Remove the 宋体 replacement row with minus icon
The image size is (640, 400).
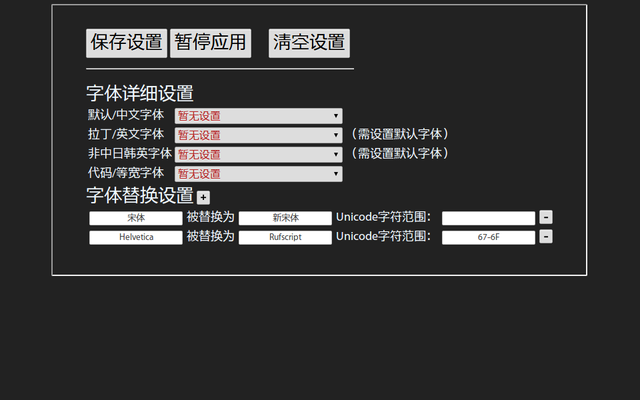pos(546,217)
